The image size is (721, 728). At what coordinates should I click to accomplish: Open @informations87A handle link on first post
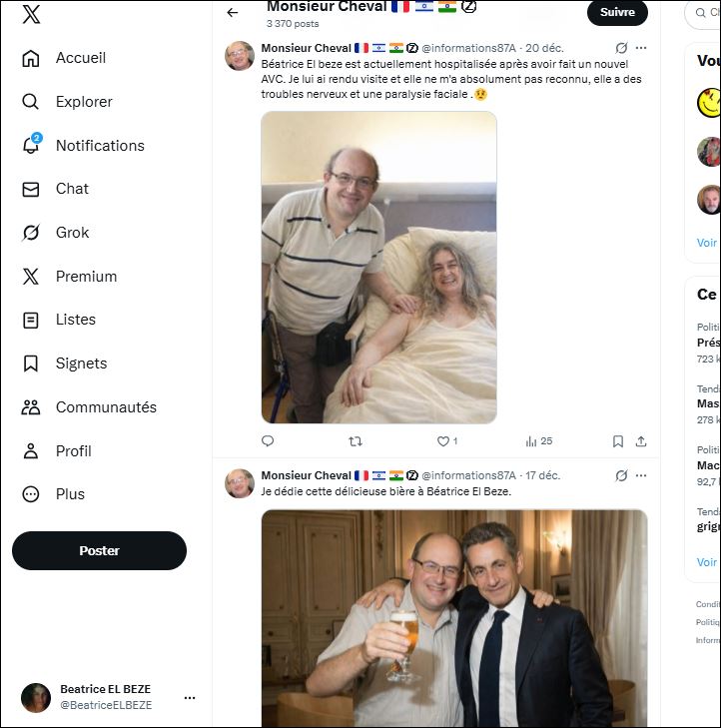[x=468, y=48]
